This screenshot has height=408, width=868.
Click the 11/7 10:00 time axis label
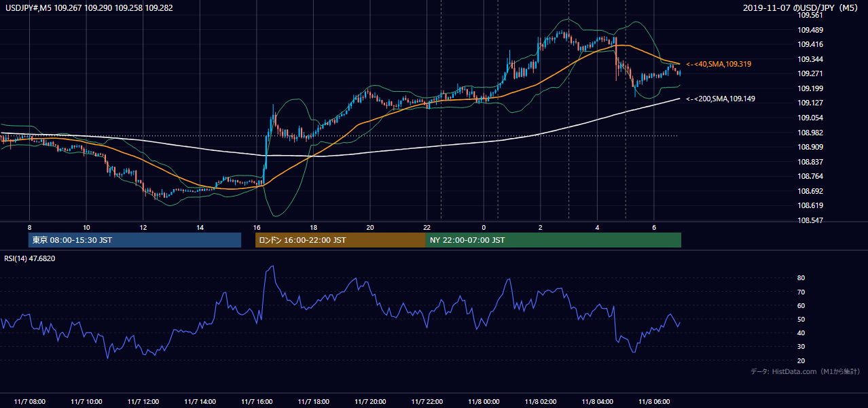point(86,402)
